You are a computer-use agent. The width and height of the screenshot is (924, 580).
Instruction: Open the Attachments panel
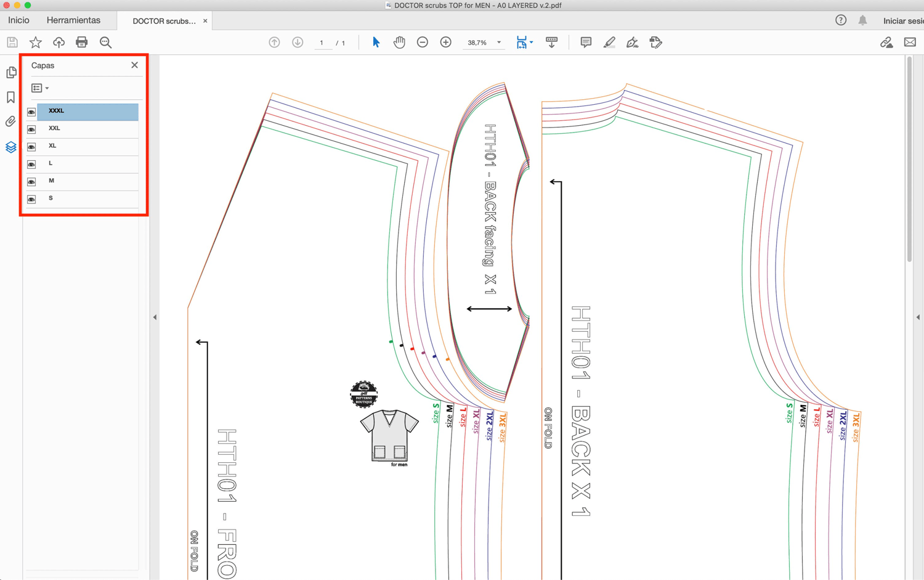pyautogui.click(x=11, y=121)
